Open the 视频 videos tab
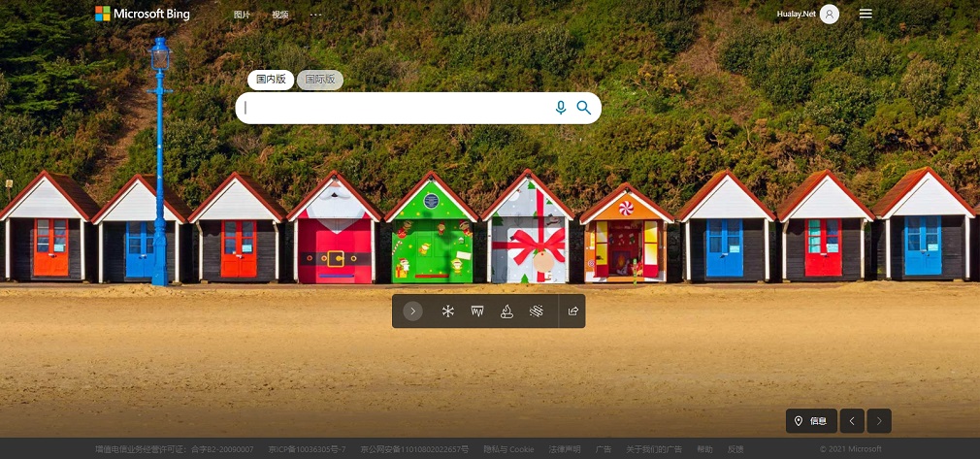 pyautogui.click(x=280, y=15)
